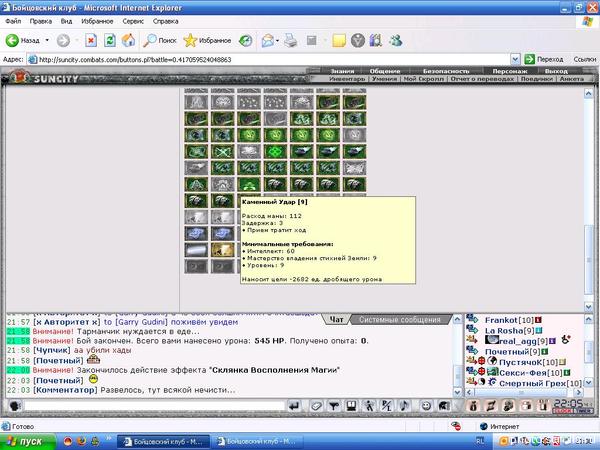Open the Мой Скролл link
600x450 pixels.
coord(424,79)
